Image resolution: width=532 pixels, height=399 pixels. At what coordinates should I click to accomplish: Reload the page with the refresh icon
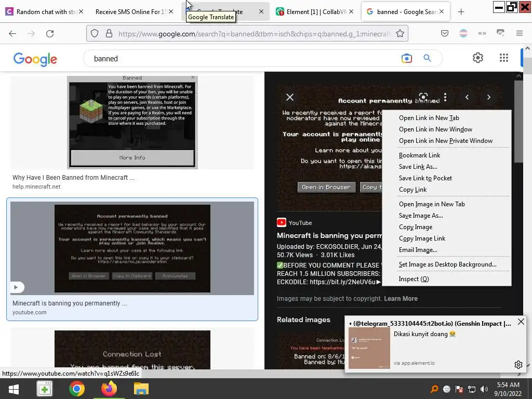tap(50, 33)
